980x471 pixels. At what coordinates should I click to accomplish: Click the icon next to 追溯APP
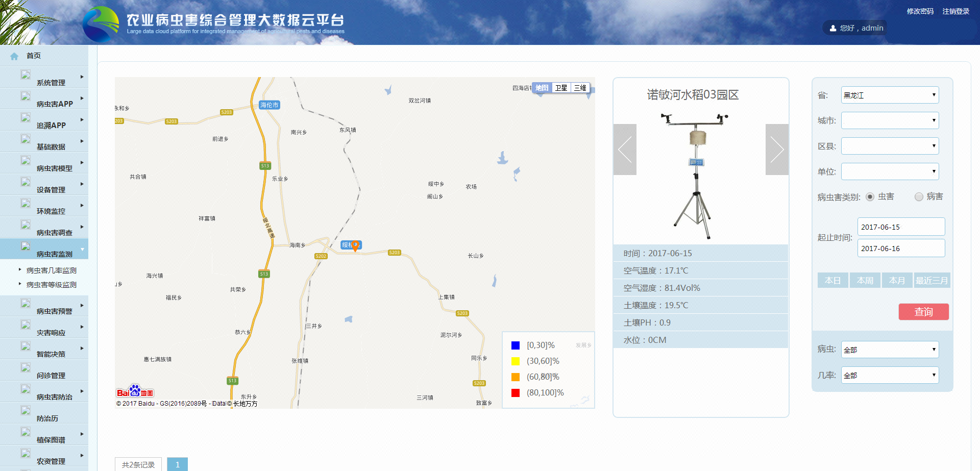[x=26, y=117]
